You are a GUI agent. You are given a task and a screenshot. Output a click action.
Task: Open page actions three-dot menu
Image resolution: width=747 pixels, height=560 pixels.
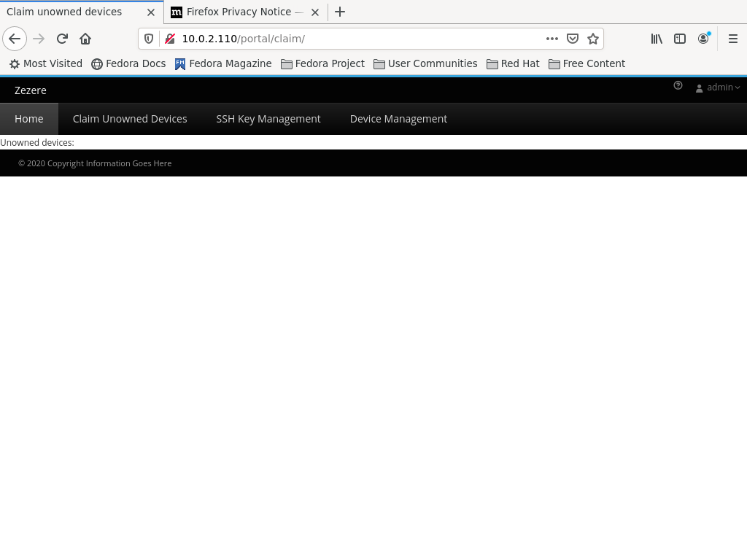tap(551, 39)
